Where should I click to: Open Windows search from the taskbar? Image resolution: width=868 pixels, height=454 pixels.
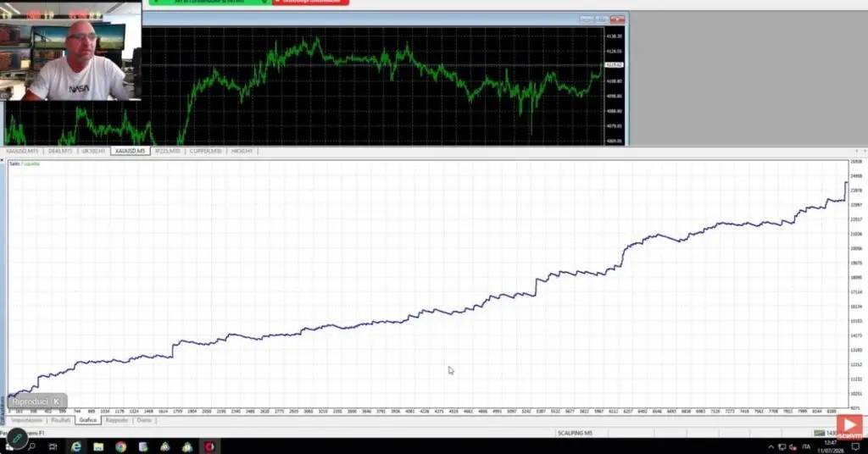point(31,446)
